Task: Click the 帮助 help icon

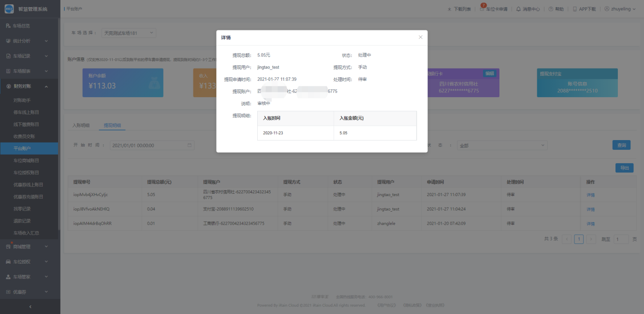Action: click(551, 9)
